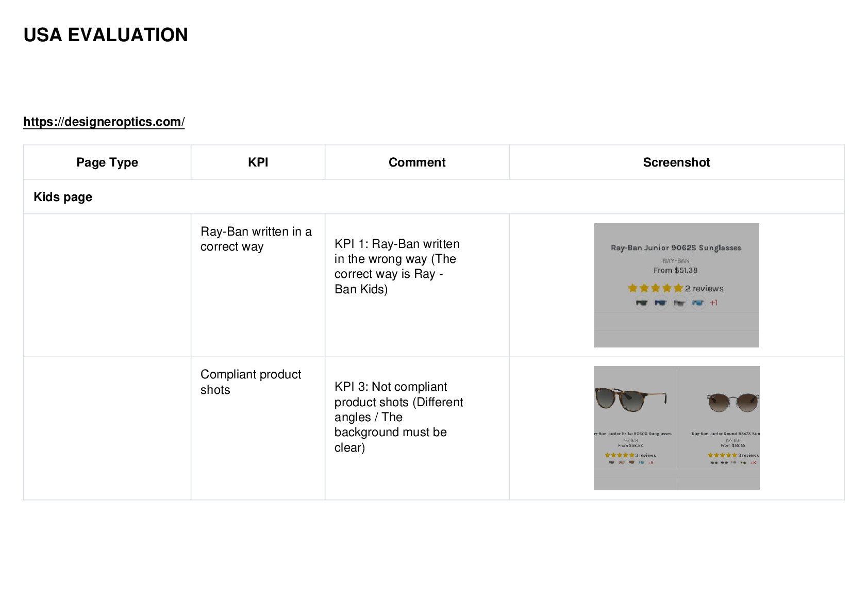Open the designeroptics.com link
Screen dimensions: 868x614
[104, 122]
